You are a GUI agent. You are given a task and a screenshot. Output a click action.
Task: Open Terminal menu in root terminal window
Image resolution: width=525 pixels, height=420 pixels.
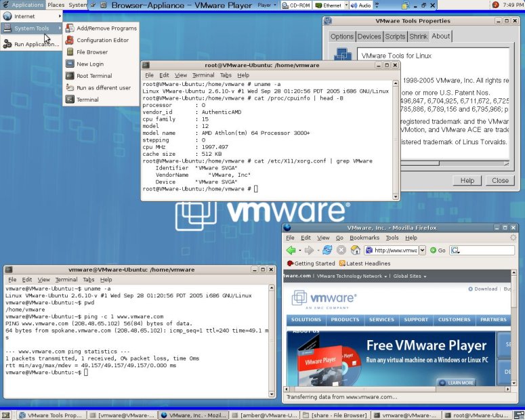tap(203, 75)
